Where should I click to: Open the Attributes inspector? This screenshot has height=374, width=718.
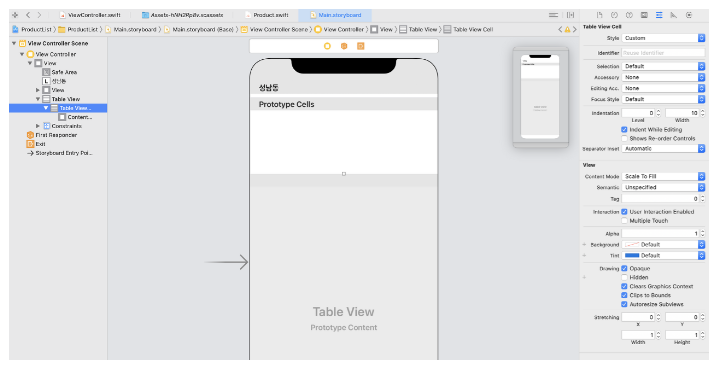(659, 15)
